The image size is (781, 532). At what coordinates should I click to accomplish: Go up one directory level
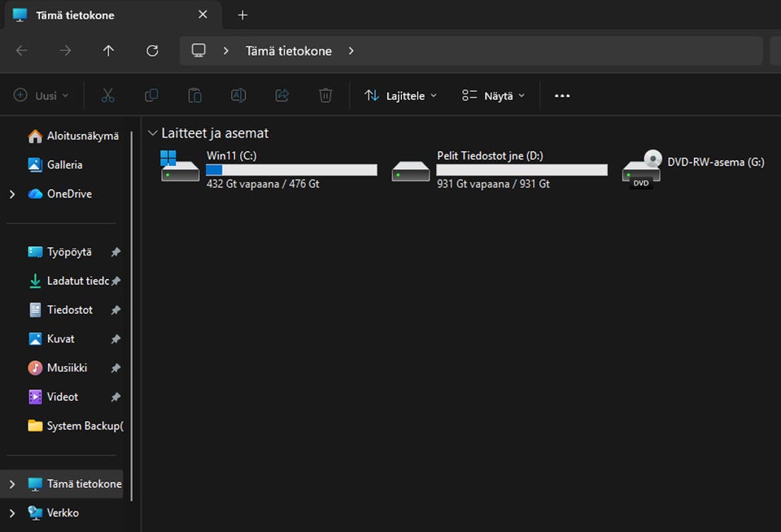[x=108, y=50]
